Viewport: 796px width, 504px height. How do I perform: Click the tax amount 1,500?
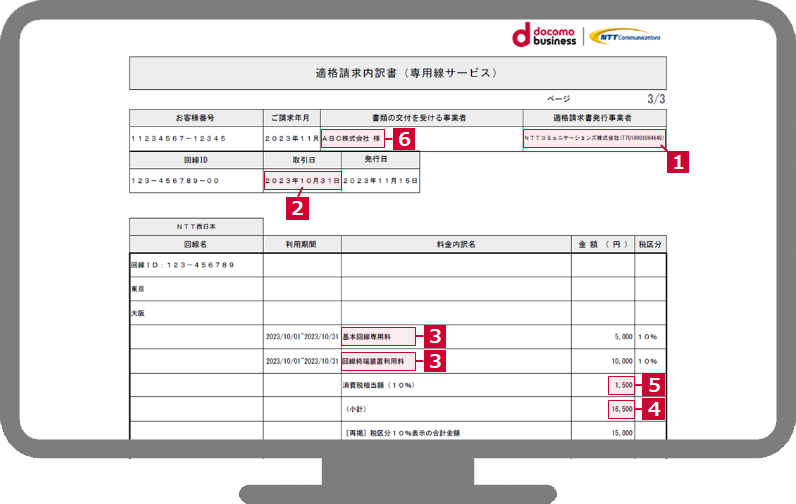(623, 385)
